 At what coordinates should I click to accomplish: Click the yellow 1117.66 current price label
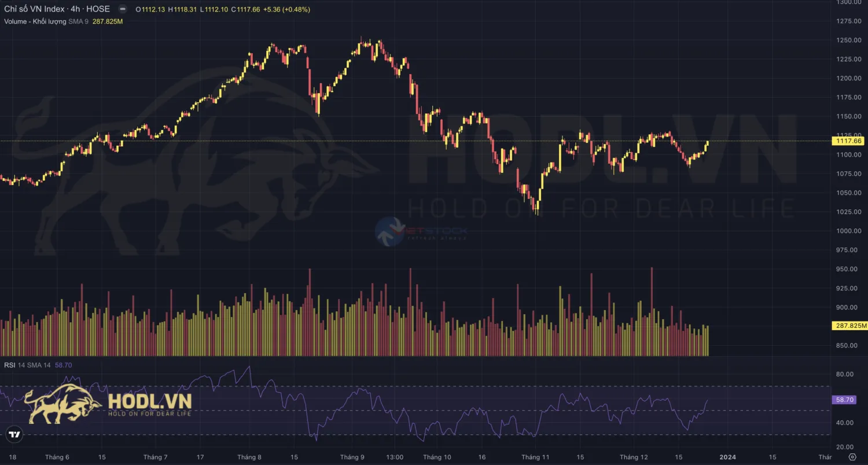coord(848,141)
